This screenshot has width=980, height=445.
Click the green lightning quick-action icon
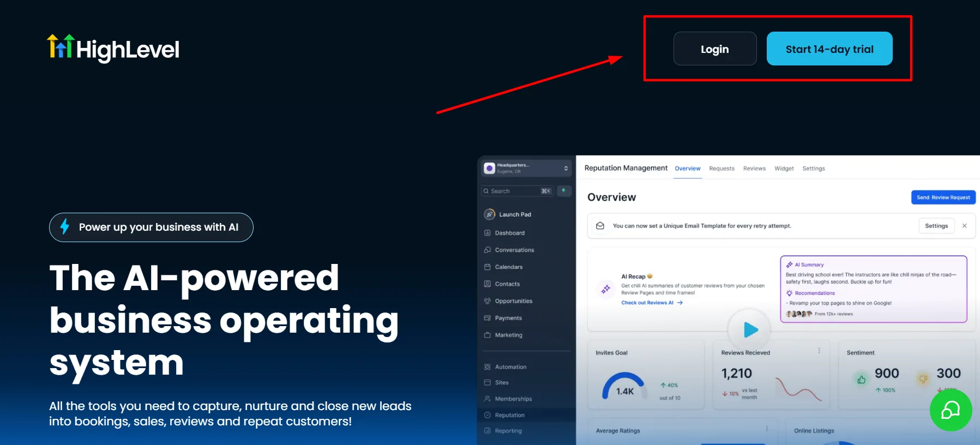point(564,191)
